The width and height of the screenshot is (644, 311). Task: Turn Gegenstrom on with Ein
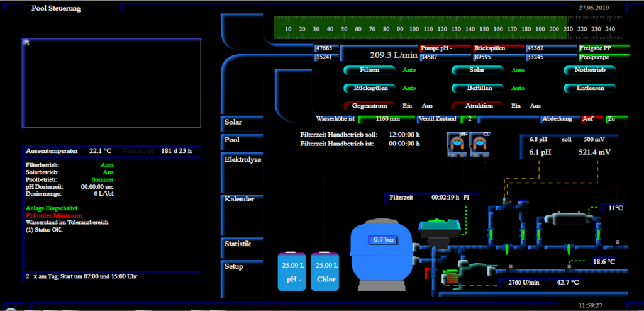pyautogui.click(x=407, y=106)
